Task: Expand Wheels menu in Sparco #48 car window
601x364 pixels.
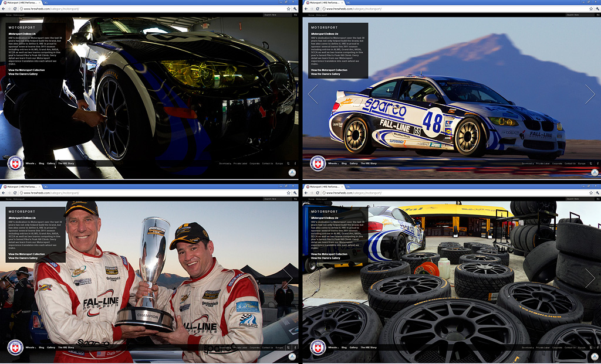Action: tap(333, 164)
